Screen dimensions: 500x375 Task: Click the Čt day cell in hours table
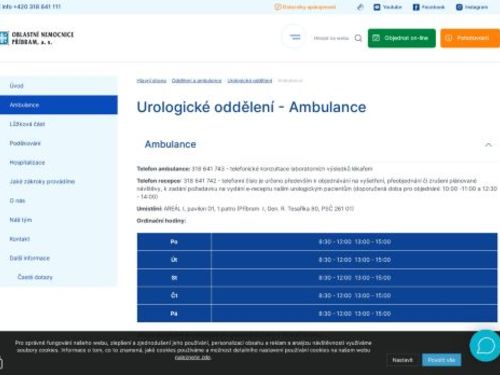click(174, 295)
